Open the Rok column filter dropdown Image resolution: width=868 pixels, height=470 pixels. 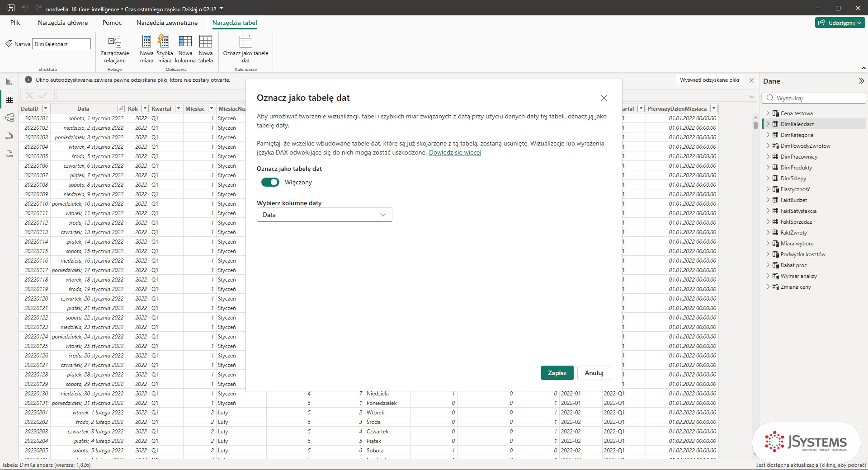pyautogui.click(x=145, y=108)
